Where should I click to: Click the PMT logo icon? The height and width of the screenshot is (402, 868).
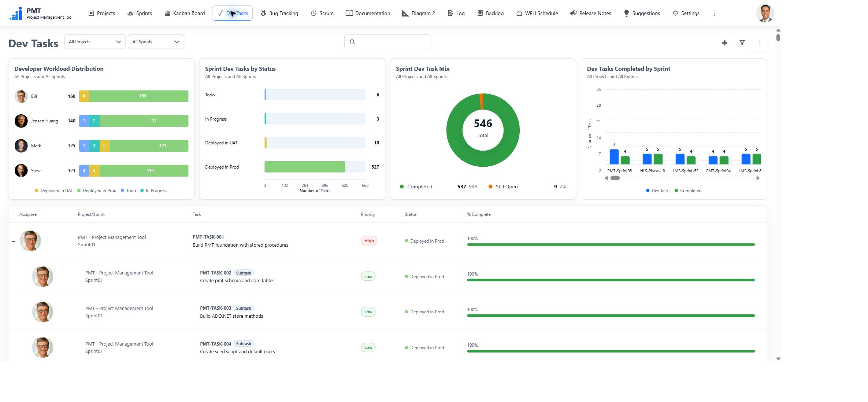[16, 14]
